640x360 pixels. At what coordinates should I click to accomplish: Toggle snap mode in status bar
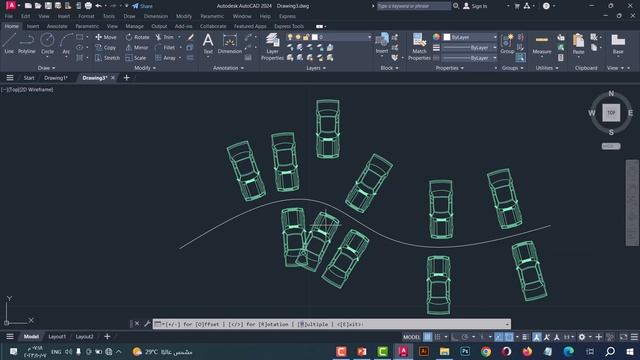438,337
